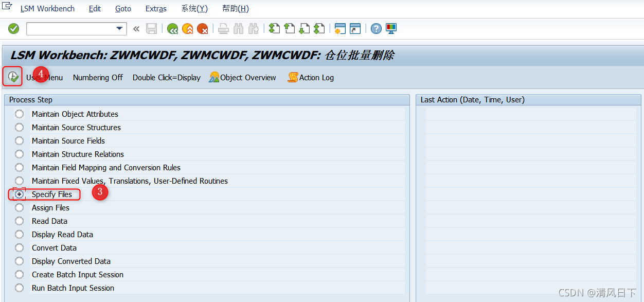Select the Run Batch Input Session radio button
This screenshot has height=302, width=644.
click(19, 288)
